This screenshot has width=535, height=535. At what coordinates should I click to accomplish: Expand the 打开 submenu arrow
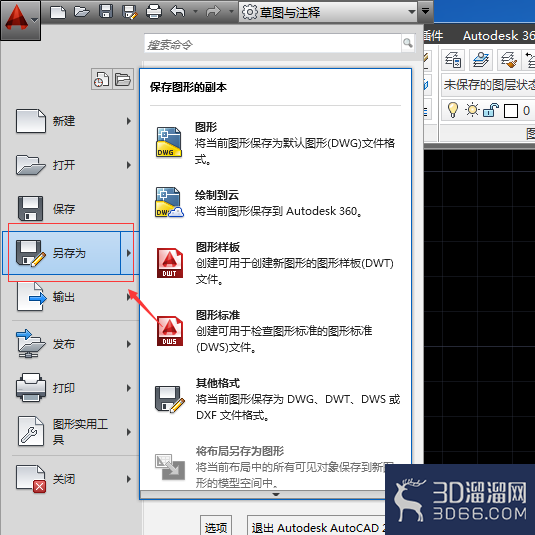pyautogui.click(x=129, y=165)
